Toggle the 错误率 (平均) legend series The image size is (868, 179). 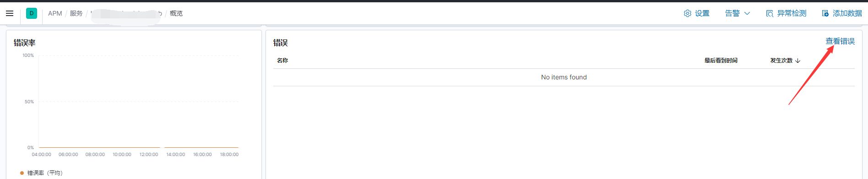coord(41,173)
